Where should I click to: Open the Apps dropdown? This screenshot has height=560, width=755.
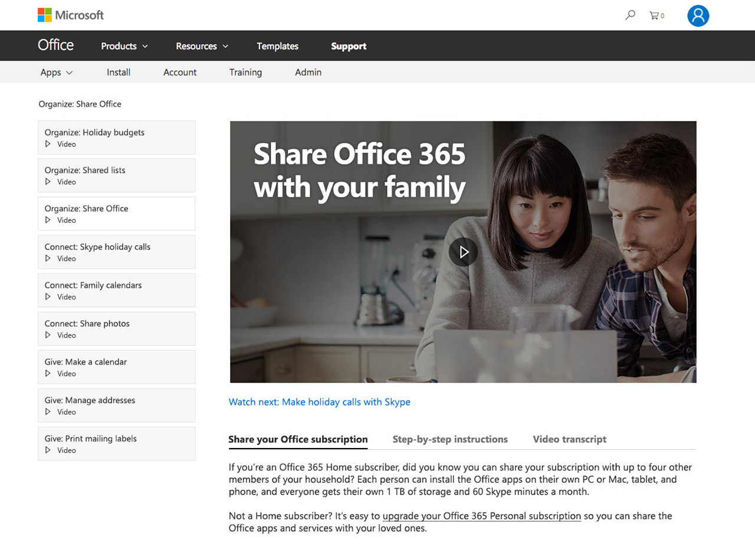tap(57, 73)
